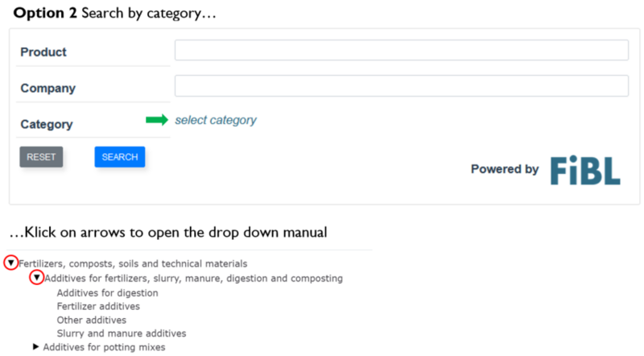Expand the Additives for potting mixes arrow
The height and width of the screenshot is (356, 644).
click(35, 347)
